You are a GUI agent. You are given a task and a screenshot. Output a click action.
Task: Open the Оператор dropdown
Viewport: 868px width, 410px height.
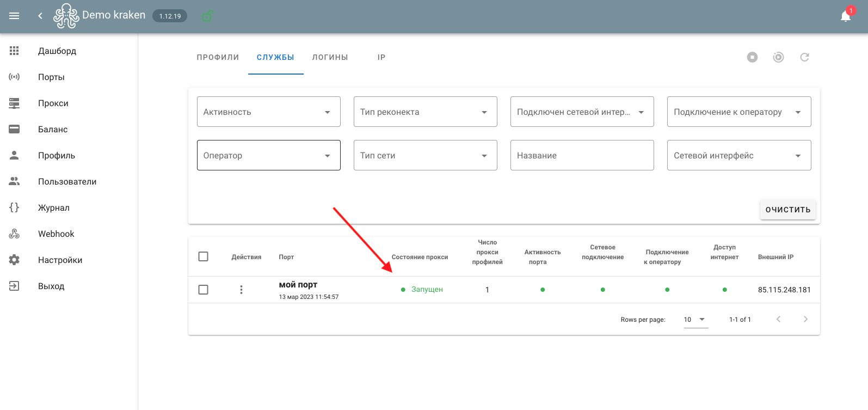269,155
